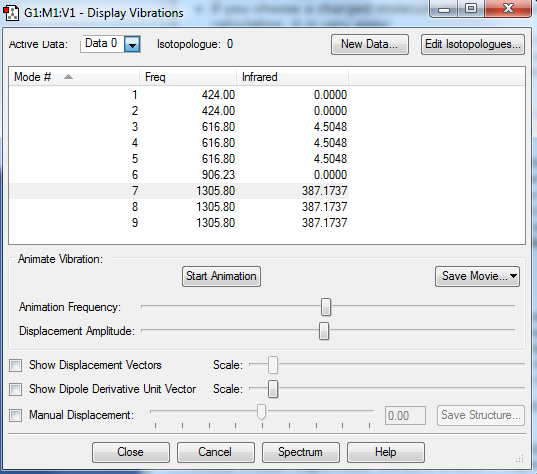Click the GaussView window icon in title bar
Screen dimensions: 537x474
tap(11, 13)
